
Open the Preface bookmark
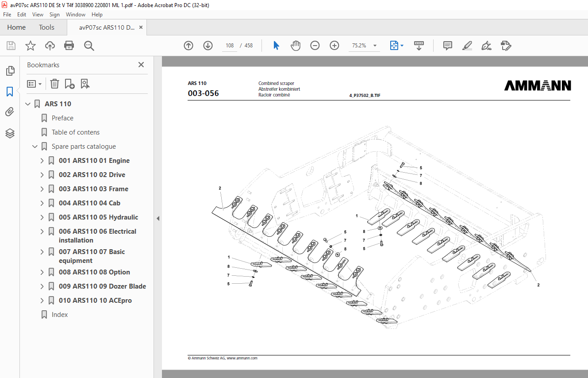click(x=62, y=118)
